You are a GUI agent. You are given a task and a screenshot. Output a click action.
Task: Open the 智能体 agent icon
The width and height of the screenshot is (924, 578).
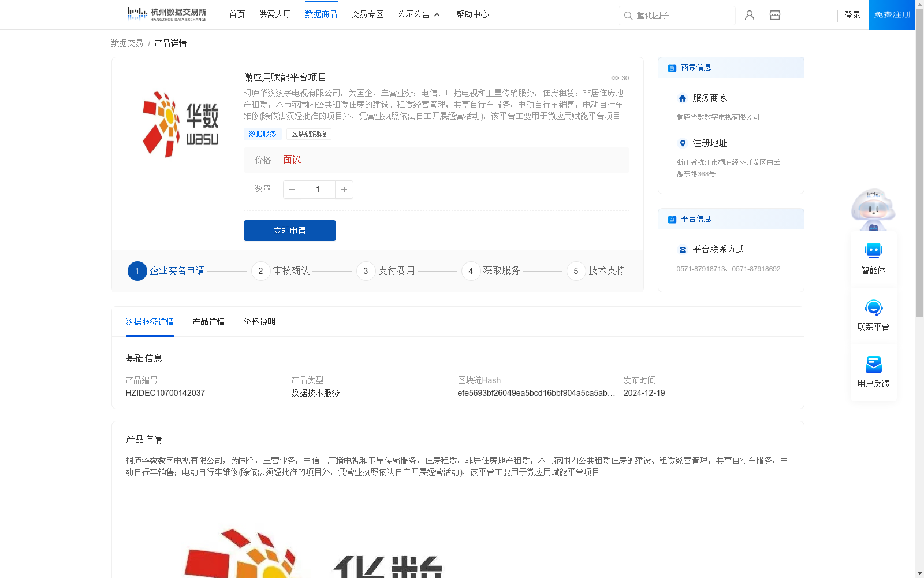coord(873,251)
